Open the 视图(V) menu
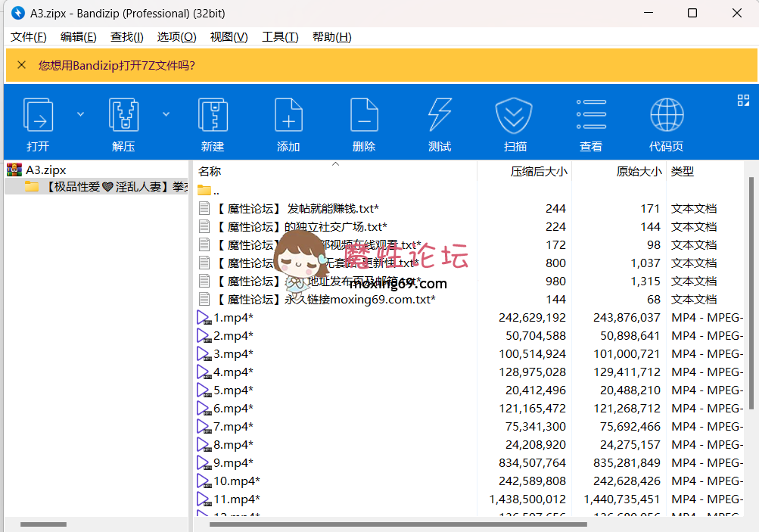This screenshot has height=532, width=759. tap(229, 37)
